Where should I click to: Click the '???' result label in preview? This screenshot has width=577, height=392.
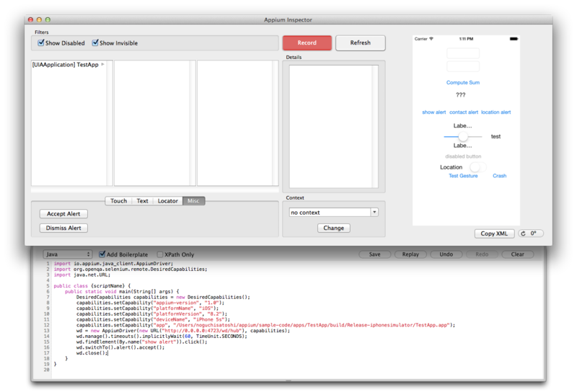[x=460, y=95]
